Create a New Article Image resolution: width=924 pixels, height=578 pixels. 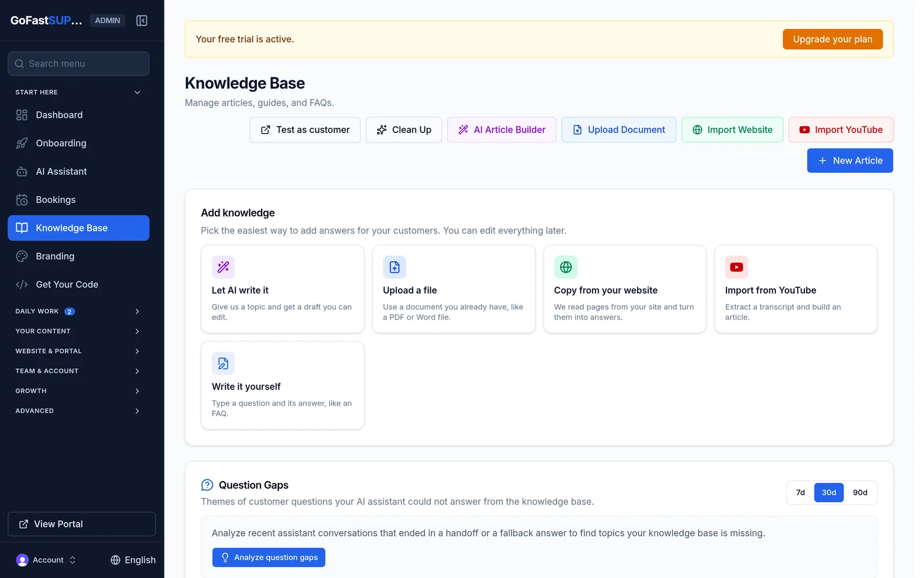click(850, 161)
